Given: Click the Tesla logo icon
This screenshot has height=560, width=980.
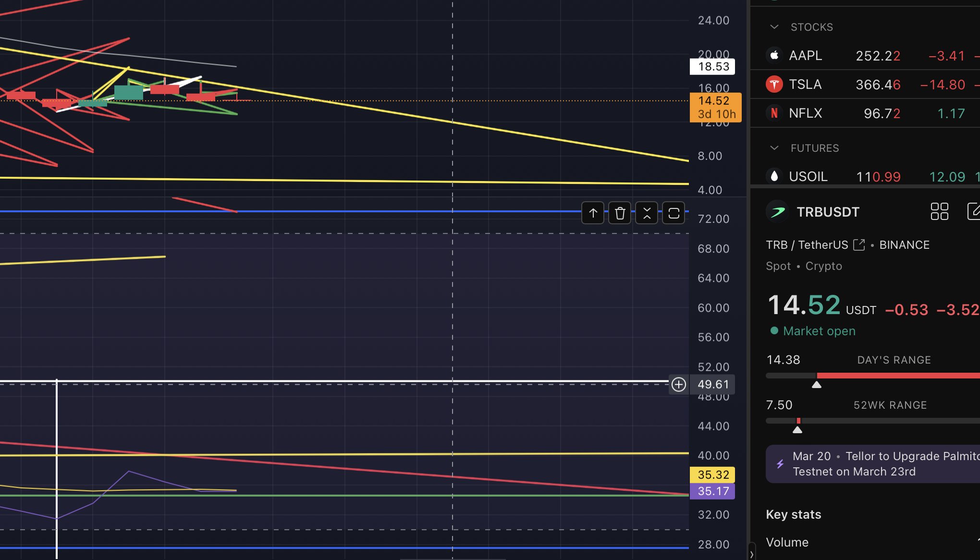Looking at the screenshot, I should [x=774, y=85].
